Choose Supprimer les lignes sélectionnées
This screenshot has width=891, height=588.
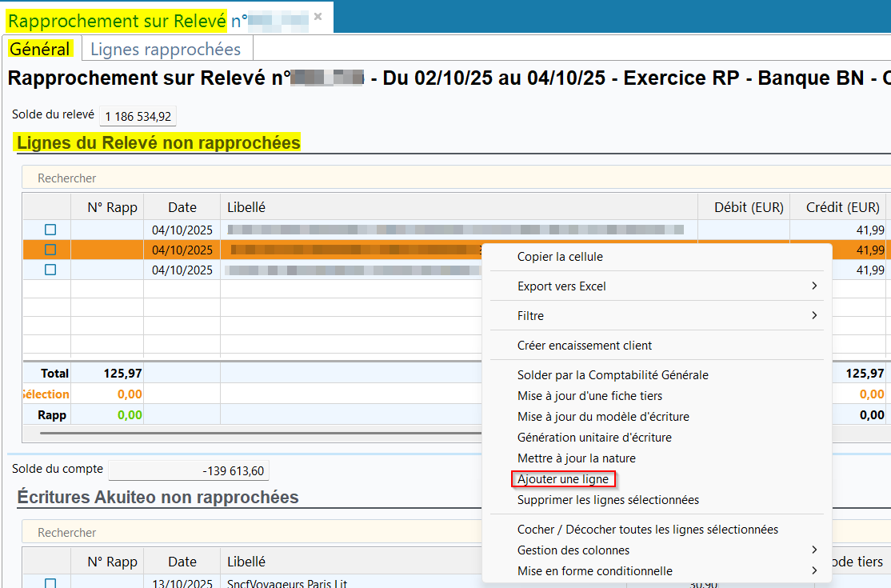coord(608,500)
